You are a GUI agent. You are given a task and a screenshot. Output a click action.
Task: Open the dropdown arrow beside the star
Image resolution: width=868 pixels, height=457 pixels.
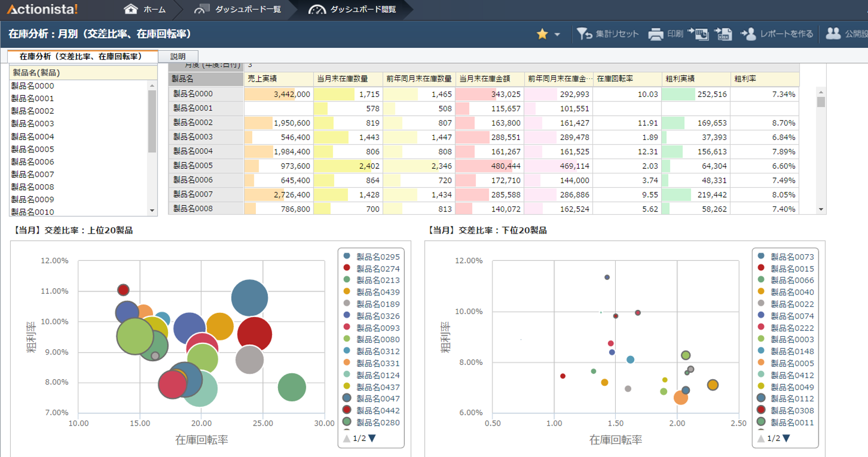click(x=557, y=34)
